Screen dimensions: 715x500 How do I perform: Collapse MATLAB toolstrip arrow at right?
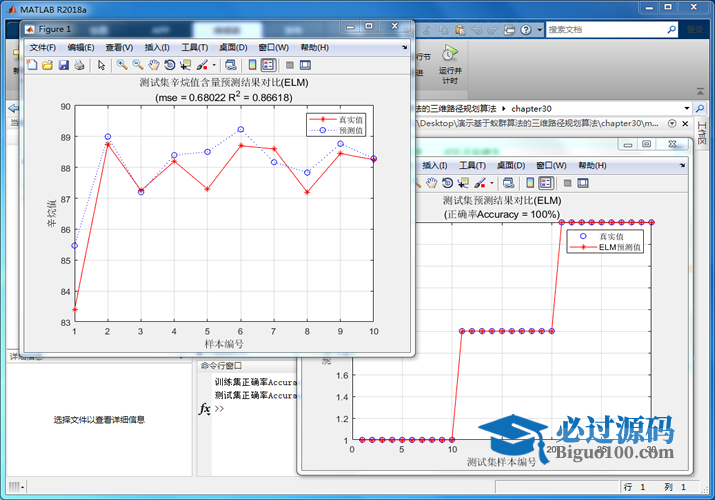pyautogui.click(x=700, y=92)
